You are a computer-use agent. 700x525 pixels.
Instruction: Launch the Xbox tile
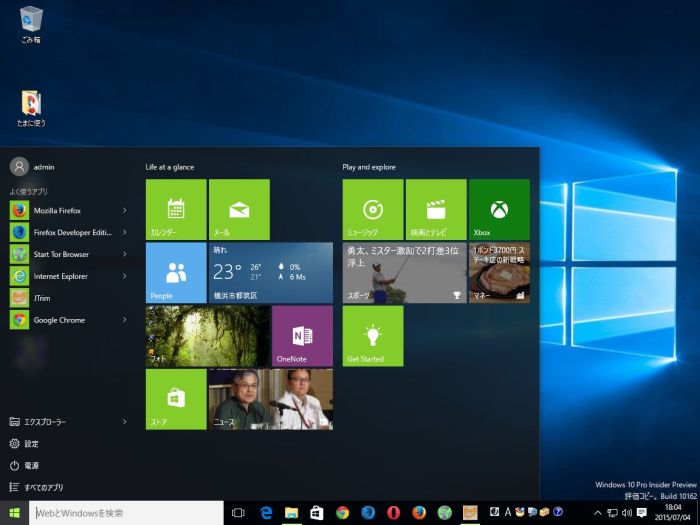tap(498, 209)
